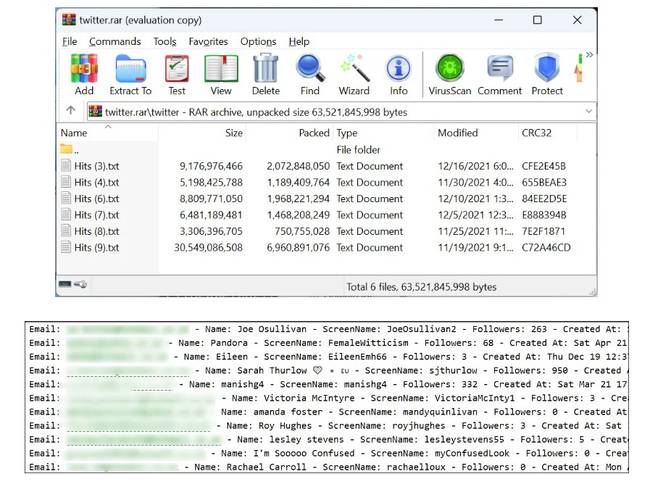Select size value 9,176,976,466
650x500 pixels.
pyautogui.click(x=211, y=166)
